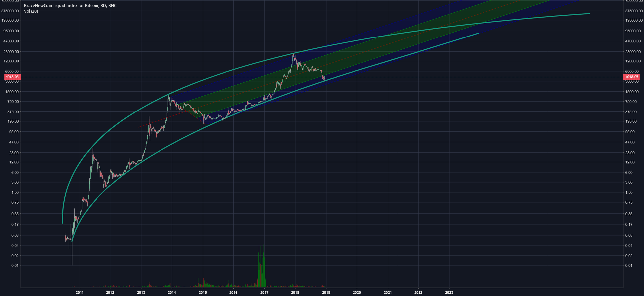This screenshot has height=296, width=644.
Task: Click the tall green volume spike
Action: click(259, 265)
